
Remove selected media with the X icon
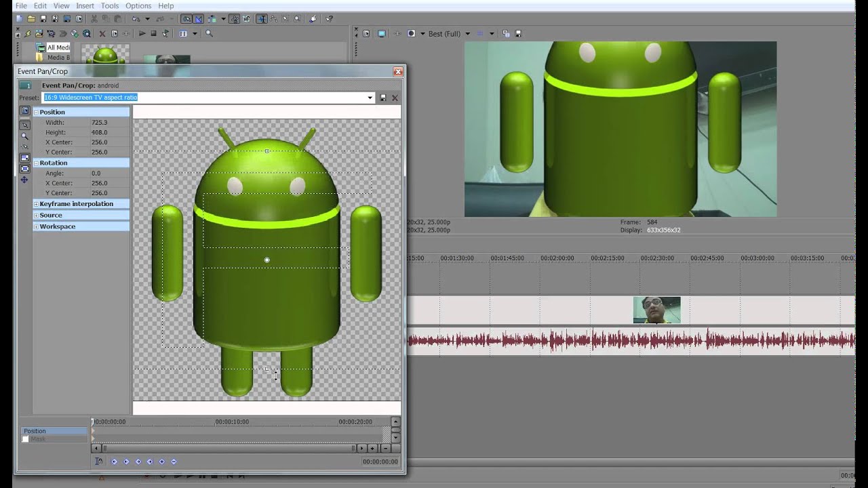click(x=102, y=33)
